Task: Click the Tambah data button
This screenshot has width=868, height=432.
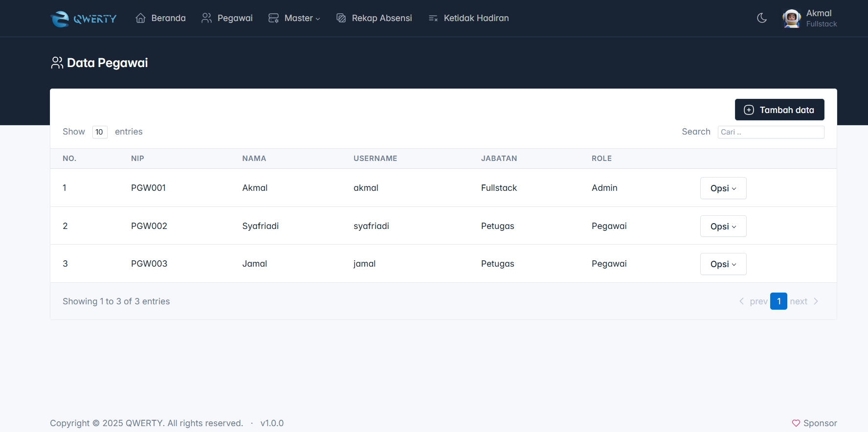Action: click(779, 110)
